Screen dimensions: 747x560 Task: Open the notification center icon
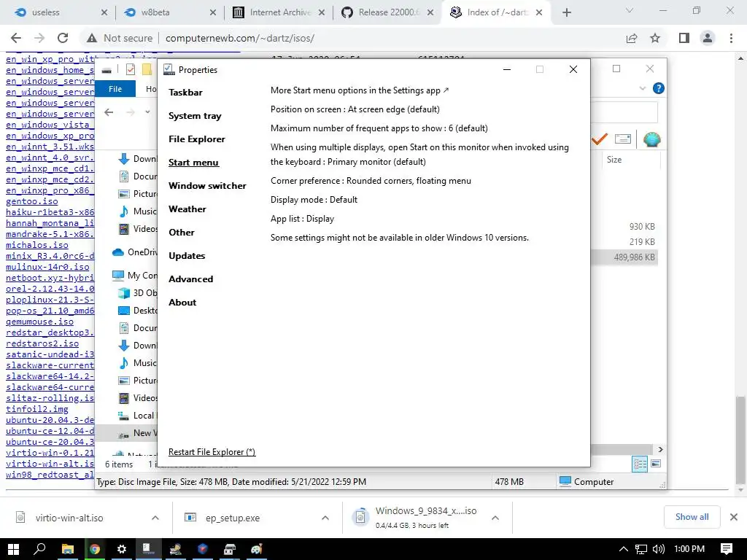727,549
